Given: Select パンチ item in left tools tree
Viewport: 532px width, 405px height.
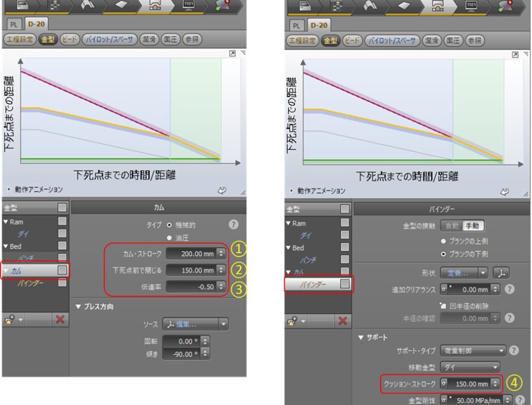Looking at the screenshot, I should (x=25, y=259).
